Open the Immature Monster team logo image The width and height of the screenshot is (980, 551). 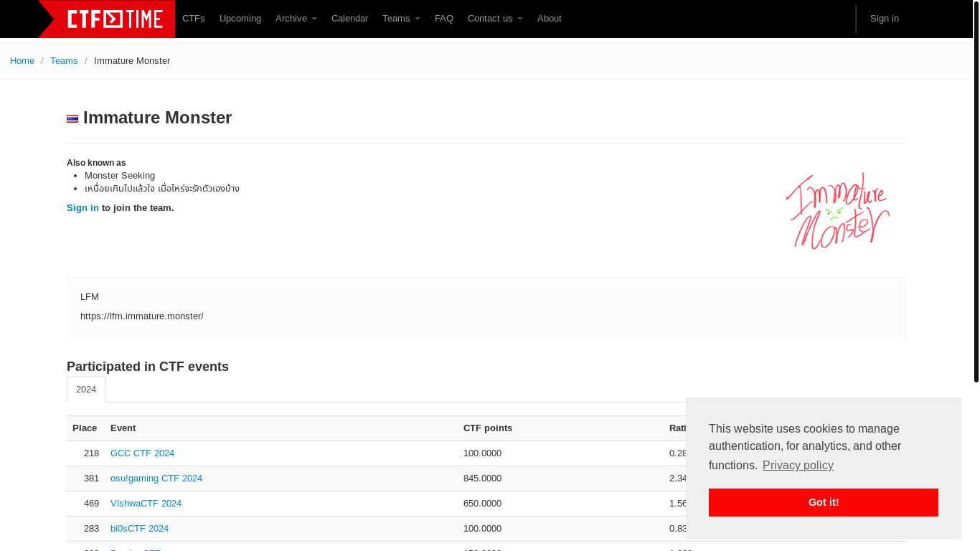[x=837, y=211]
